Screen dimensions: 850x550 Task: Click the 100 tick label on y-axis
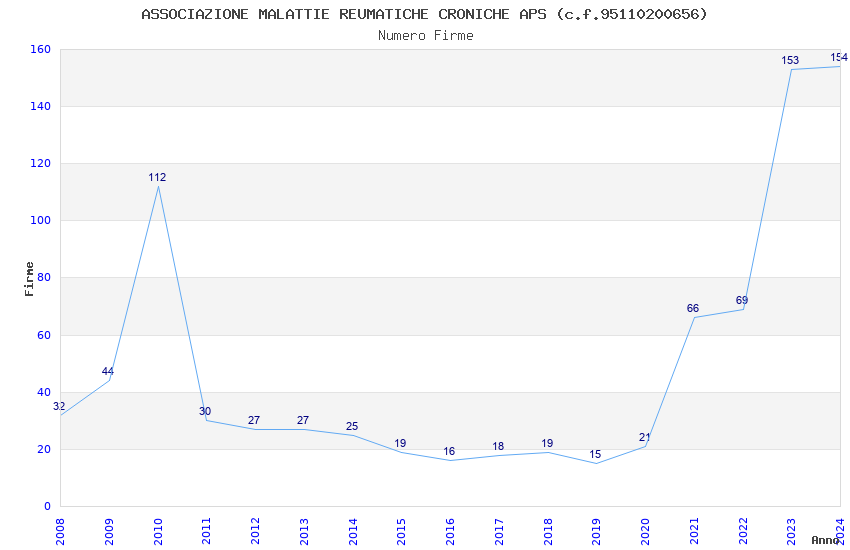[x=41, y=221]
